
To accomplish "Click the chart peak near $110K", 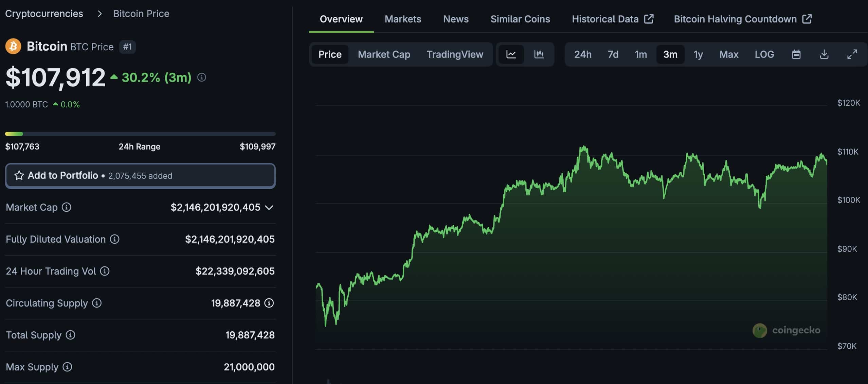I will 583,147.
